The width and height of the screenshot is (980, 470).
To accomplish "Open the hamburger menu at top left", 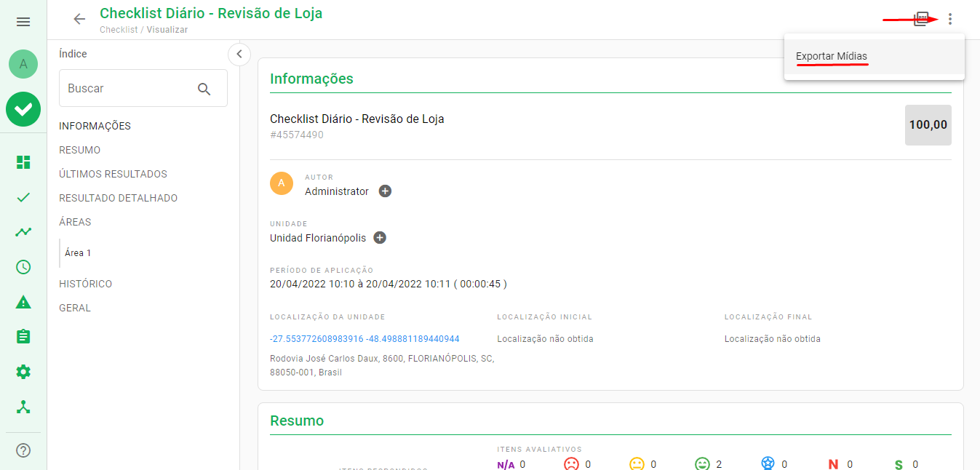I will (x=23, y=21).
